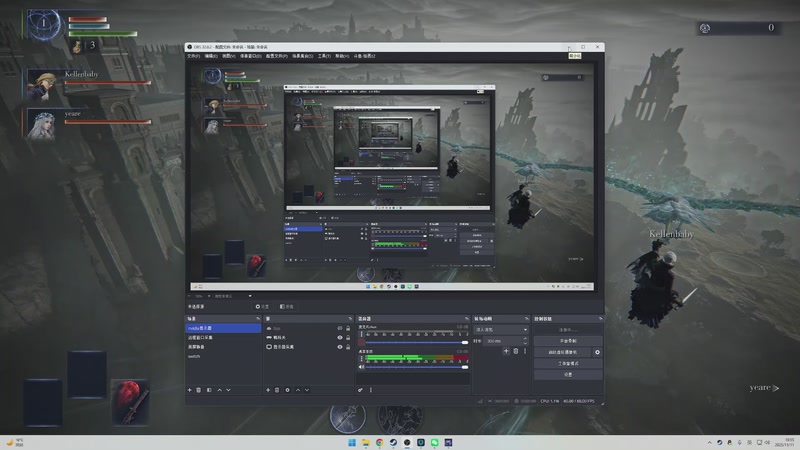Move source down with the arrow in Sources panel
This screenshot has height=450, width=800.
(307, 390)
